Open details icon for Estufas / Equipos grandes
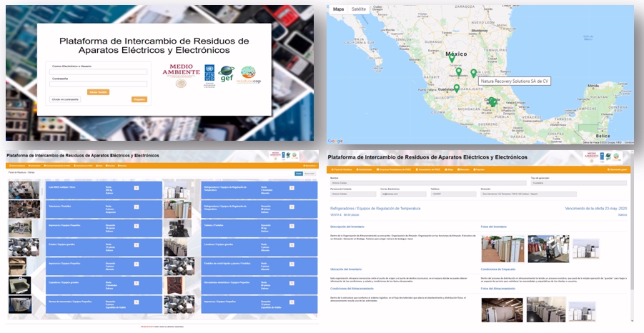 [x=137, y=245]
